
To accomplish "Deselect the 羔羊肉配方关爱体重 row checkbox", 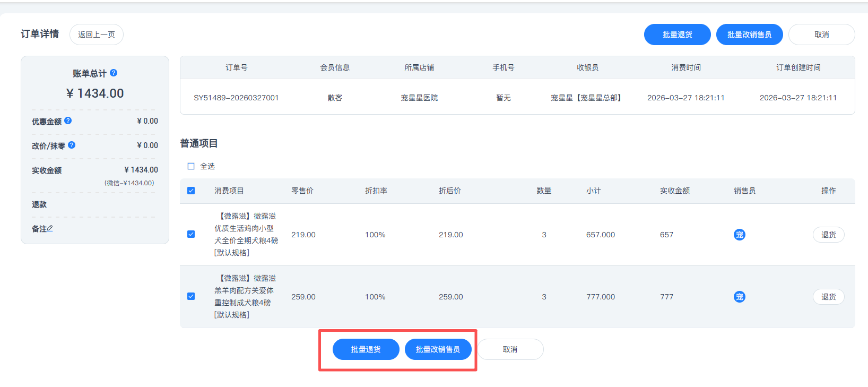I will tap(191, 296).
